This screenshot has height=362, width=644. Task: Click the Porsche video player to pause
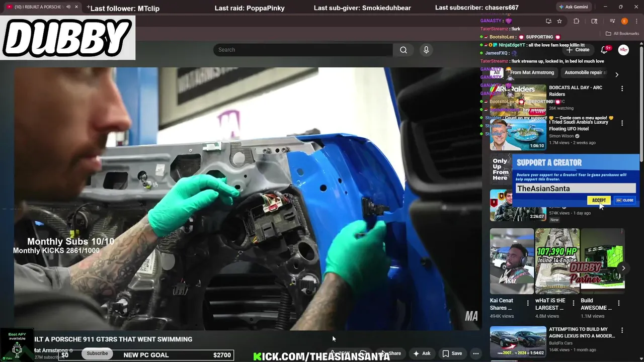[248, 199]
